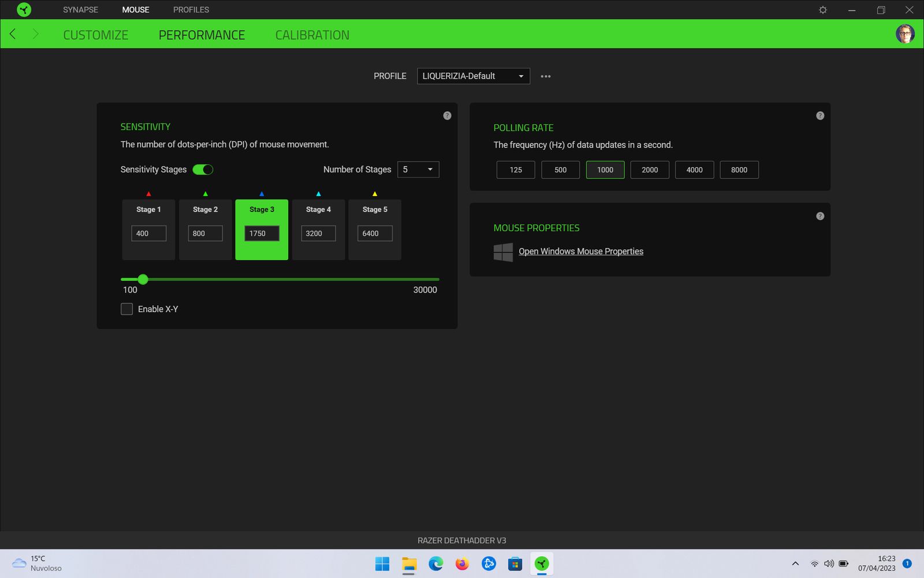The width and height of the screenshot is (924, 578).
Task: Click the Razer logo icon in title bar
Action: coord(24,10)
